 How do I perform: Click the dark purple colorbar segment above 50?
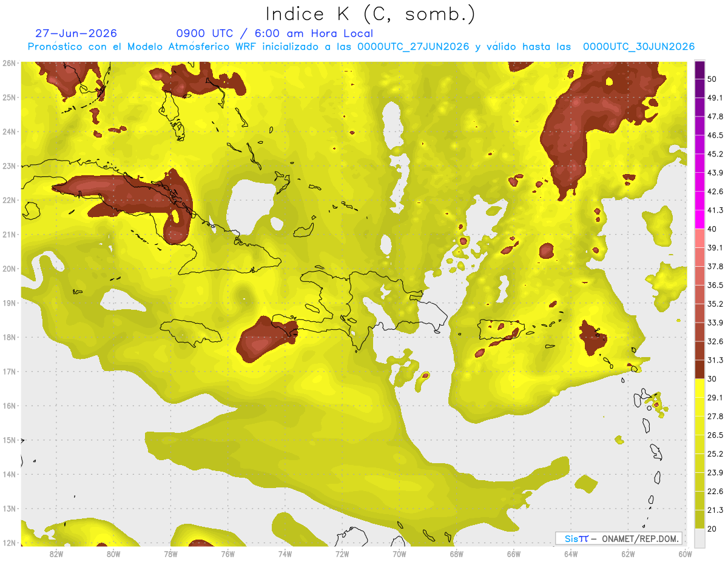click(x=699, y=71)
